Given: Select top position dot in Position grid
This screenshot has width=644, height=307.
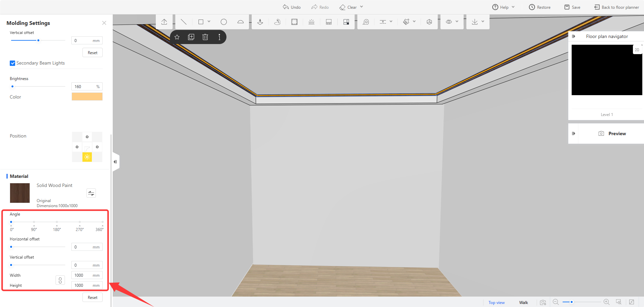Looking at the screenshot, I should (x=87, y=137).
